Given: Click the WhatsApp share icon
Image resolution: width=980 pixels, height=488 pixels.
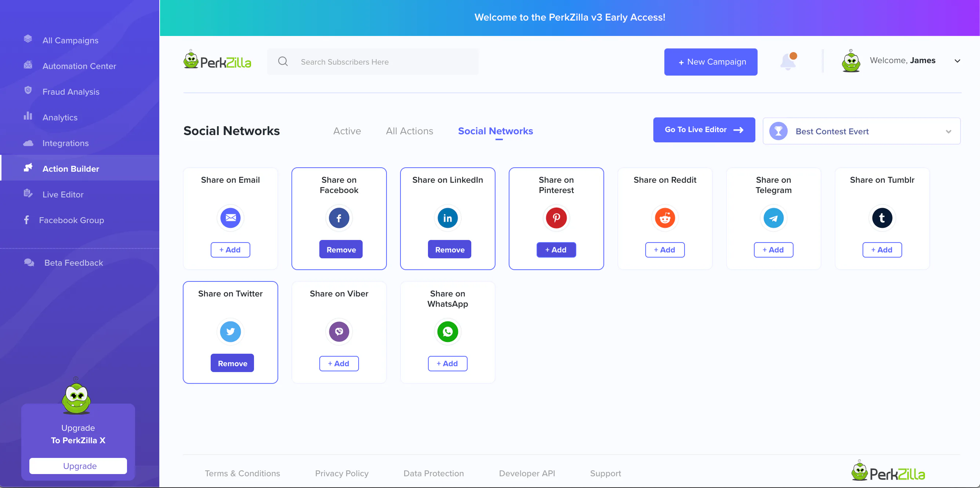Looking at the screenshot, I should pyautogui.click(x=447, y=331).
